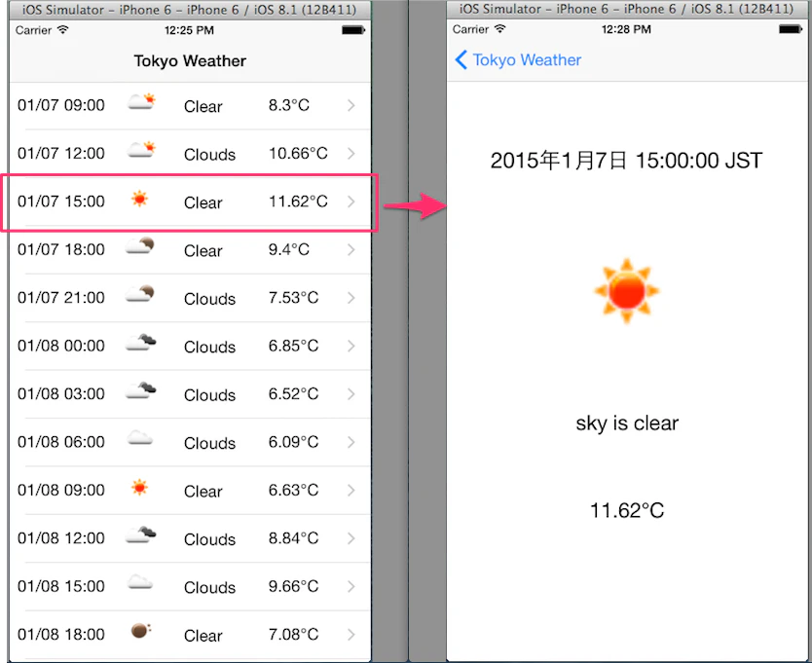Screen dimensions: 812x663
Task: Click the 'sky is clear' description text
Action: point(627,424)
